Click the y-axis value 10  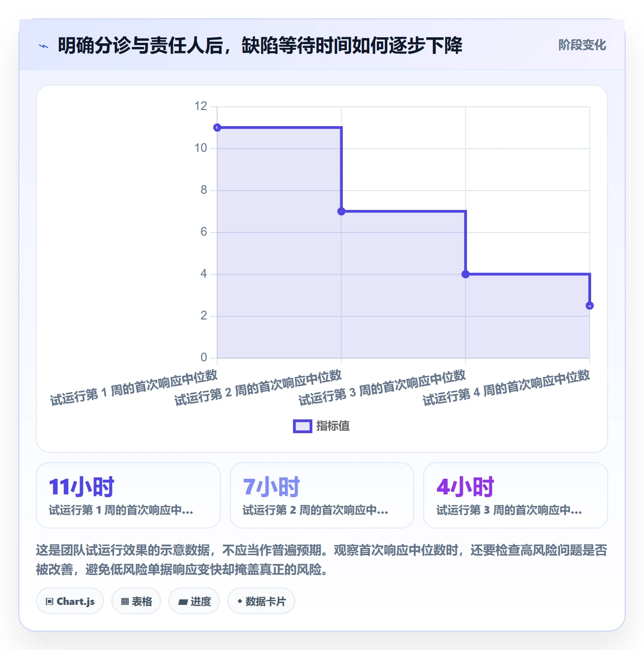pyautogui.click(x=201, y=148)
